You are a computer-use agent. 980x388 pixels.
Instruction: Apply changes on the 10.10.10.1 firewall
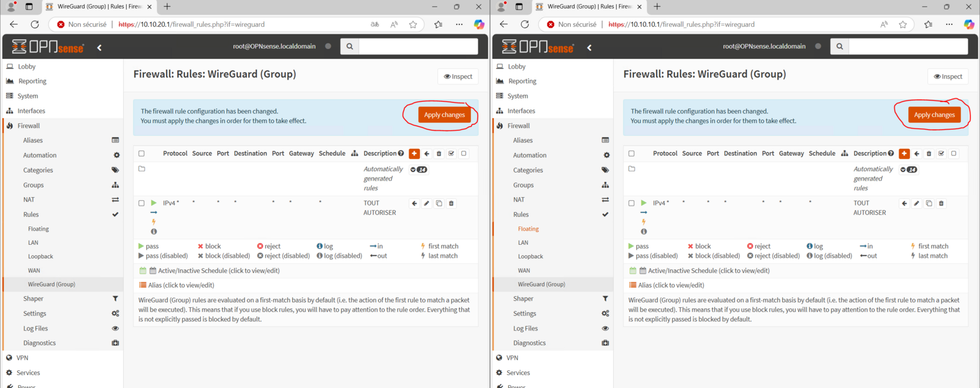coord(934,115)
